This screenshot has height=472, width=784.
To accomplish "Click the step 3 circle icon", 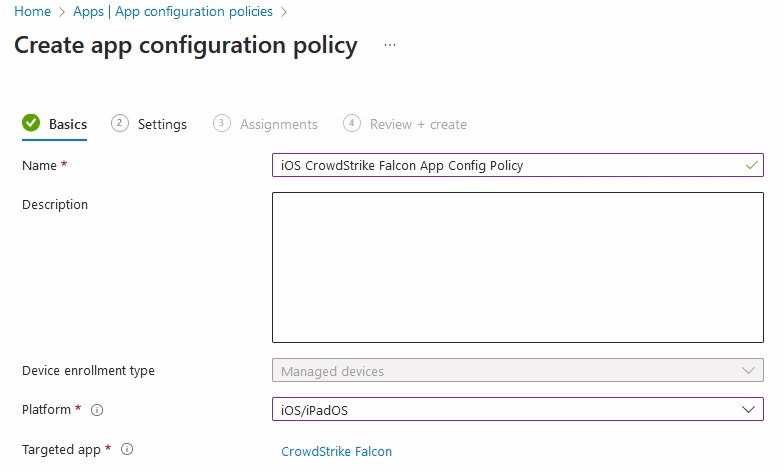I will 222,123.
